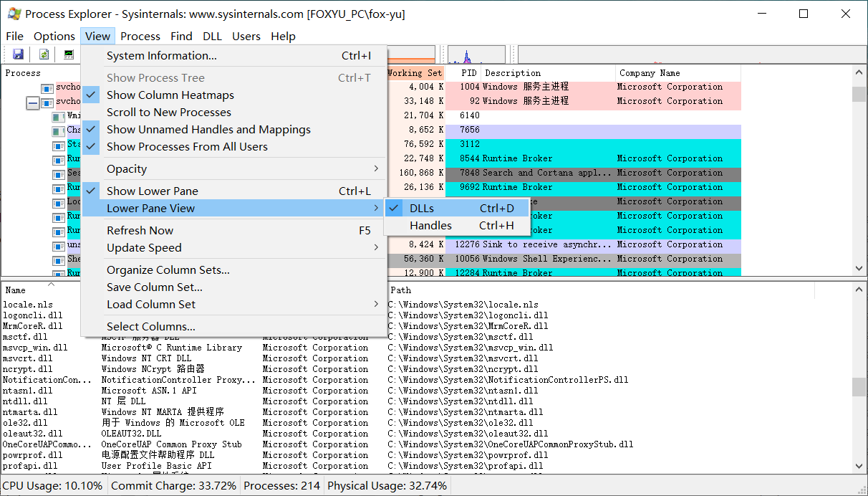This screenshot has height=496, width=868.
Task: Open the File menu
Action: (14, 36)
